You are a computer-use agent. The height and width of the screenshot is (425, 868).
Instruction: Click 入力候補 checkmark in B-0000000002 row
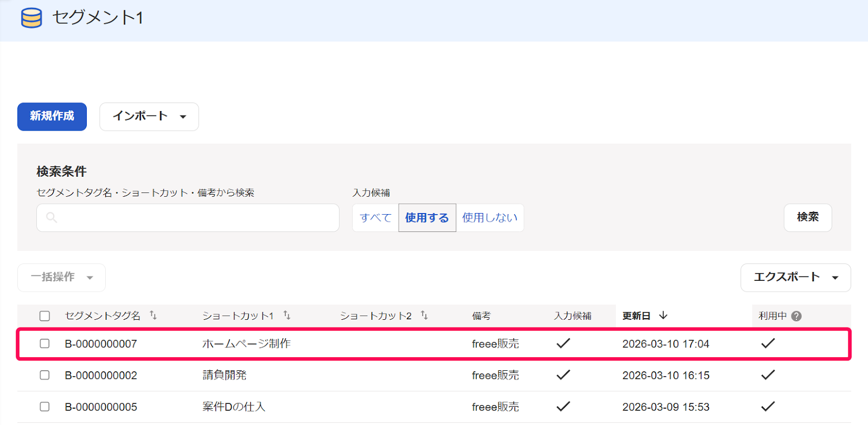(564, 375)
